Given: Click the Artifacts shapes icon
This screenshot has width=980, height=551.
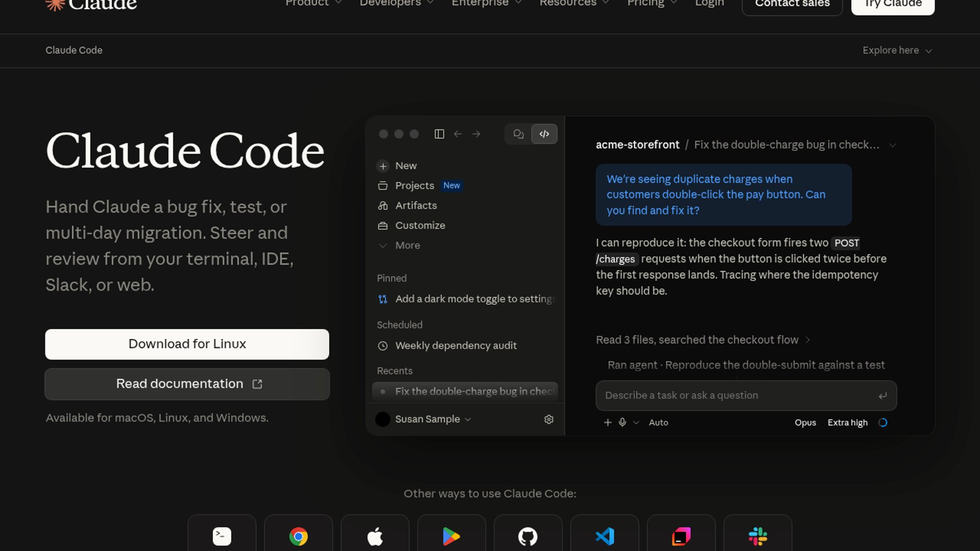Looking at the screenshot, I should (x=383, y=206).
